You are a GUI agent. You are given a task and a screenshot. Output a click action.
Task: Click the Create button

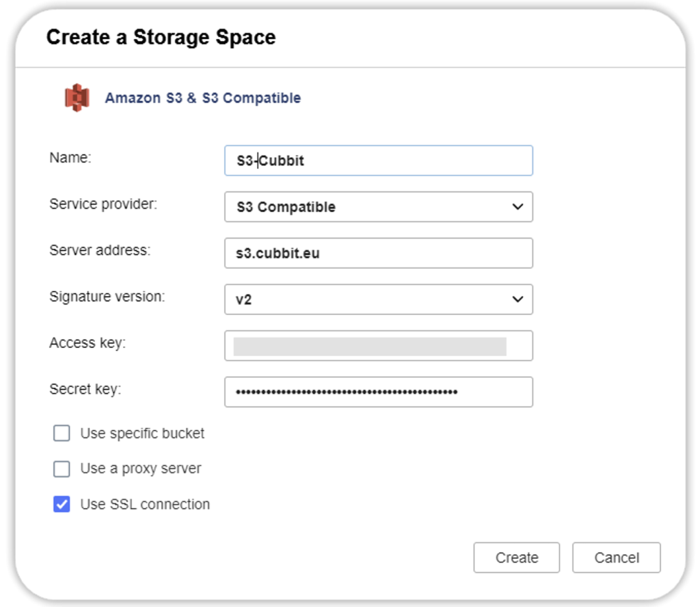517,558
